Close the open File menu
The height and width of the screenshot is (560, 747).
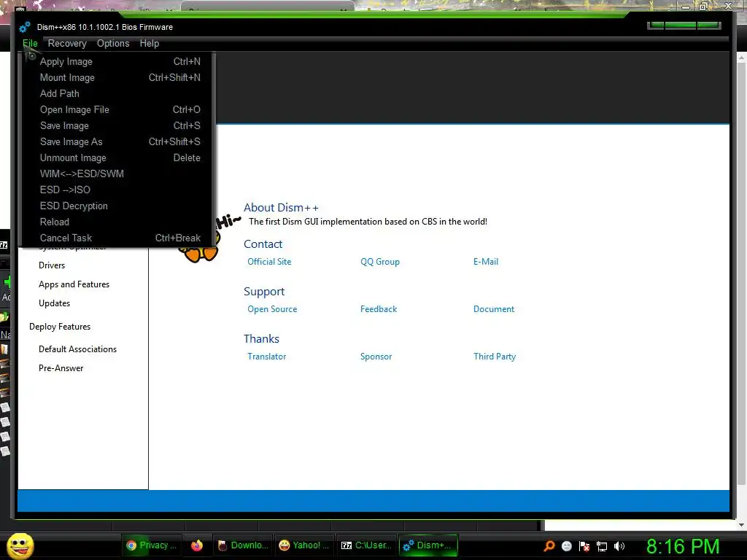point(30,43)
